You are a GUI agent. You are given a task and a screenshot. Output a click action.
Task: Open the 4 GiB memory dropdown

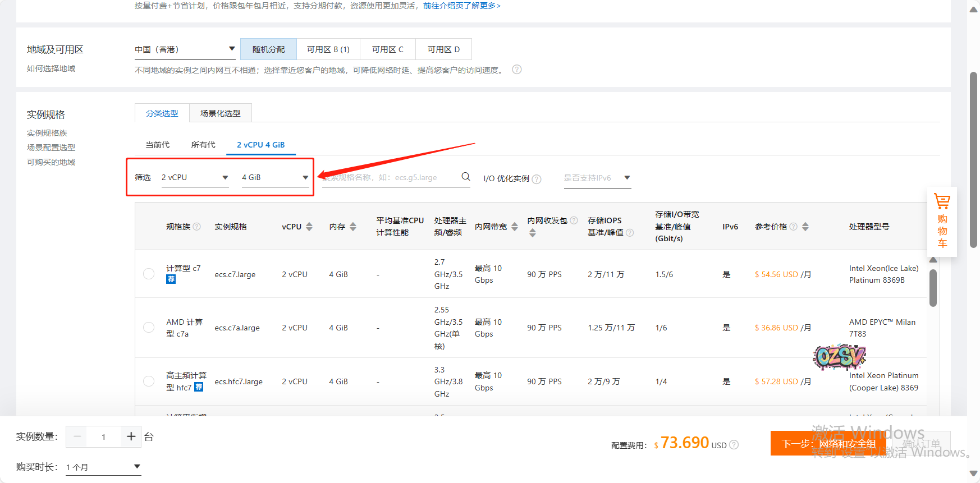[275, 177]
